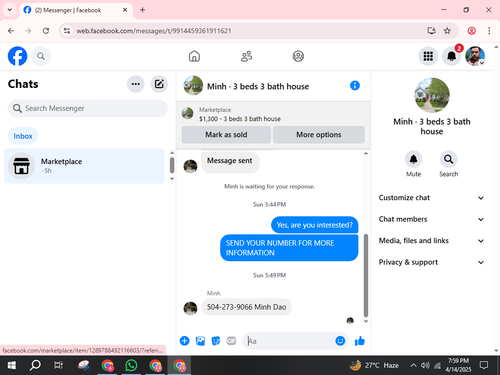Select the Inbox filter tab
Image resolution: width=500 pixels, height=375 pixels.
(23, 136)
